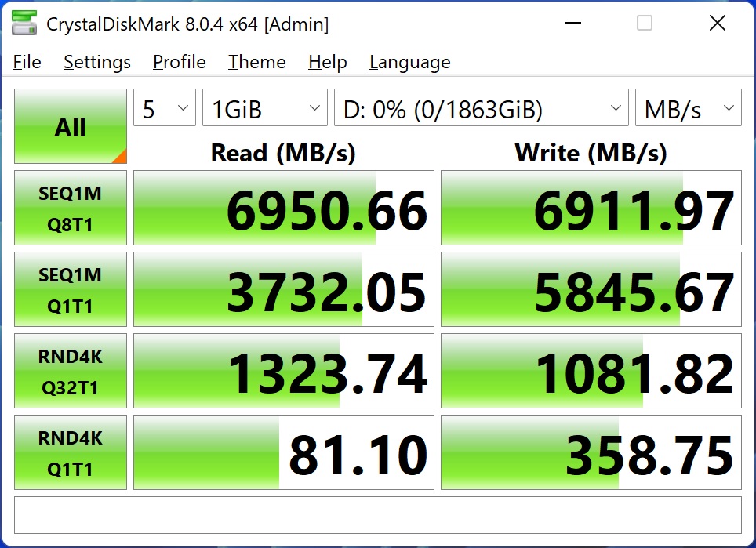Click the SEQ1M Q1T1 read result 3732.05
This screenshot has height=548, width=756.
[284, 289]
